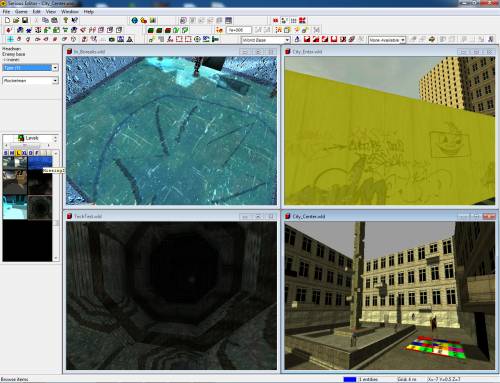The width and height of the screenshot is (500, 383).
Task: Click the blue globe icon in toolbar
Action: click(x=135, y=21)
